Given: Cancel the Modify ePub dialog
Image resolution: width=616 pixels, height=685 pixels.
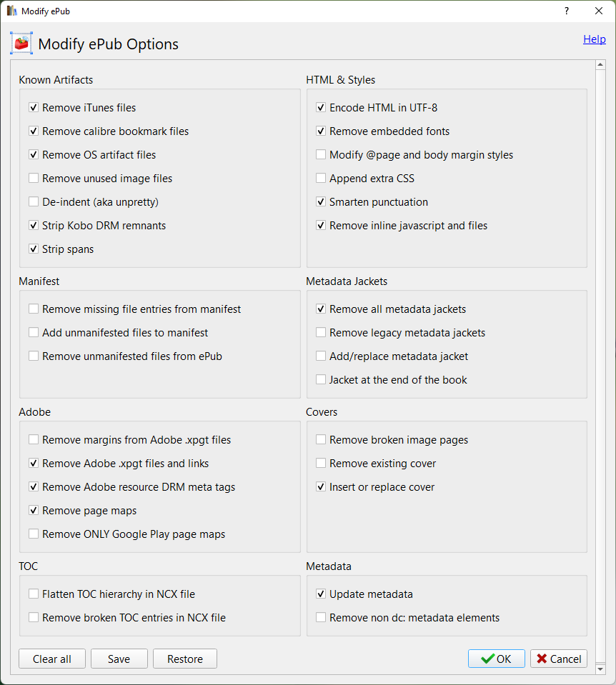Looking at the screenshot, I should (x=559, y=659).
